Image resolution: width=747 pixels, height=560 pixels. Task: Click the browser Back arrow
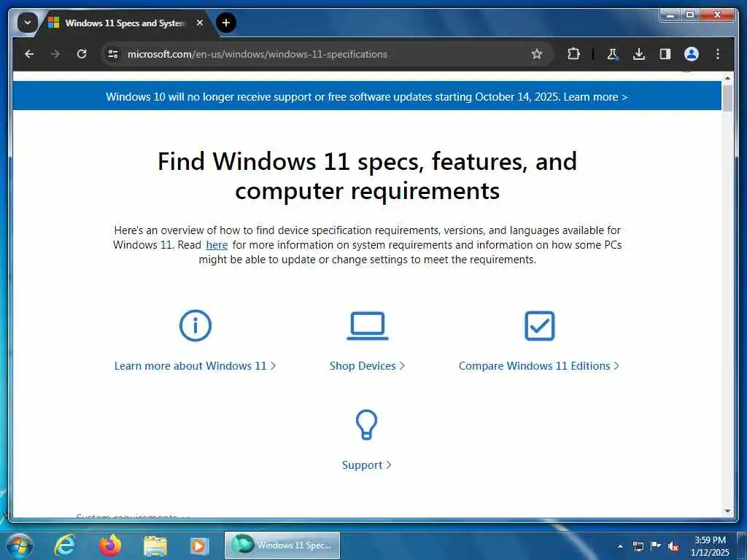point(29,54)
